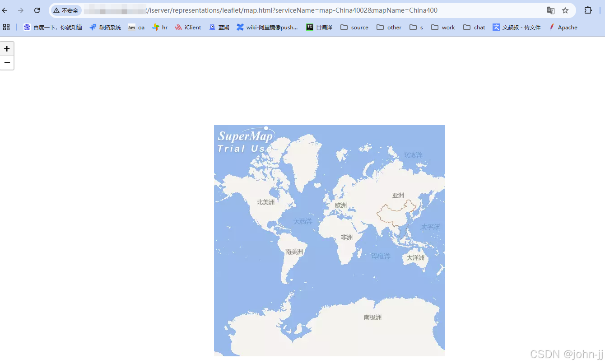Click the 百度一下 Baidu bookmark icon
The image size is (605, 364).
click(x=27, y=27)
